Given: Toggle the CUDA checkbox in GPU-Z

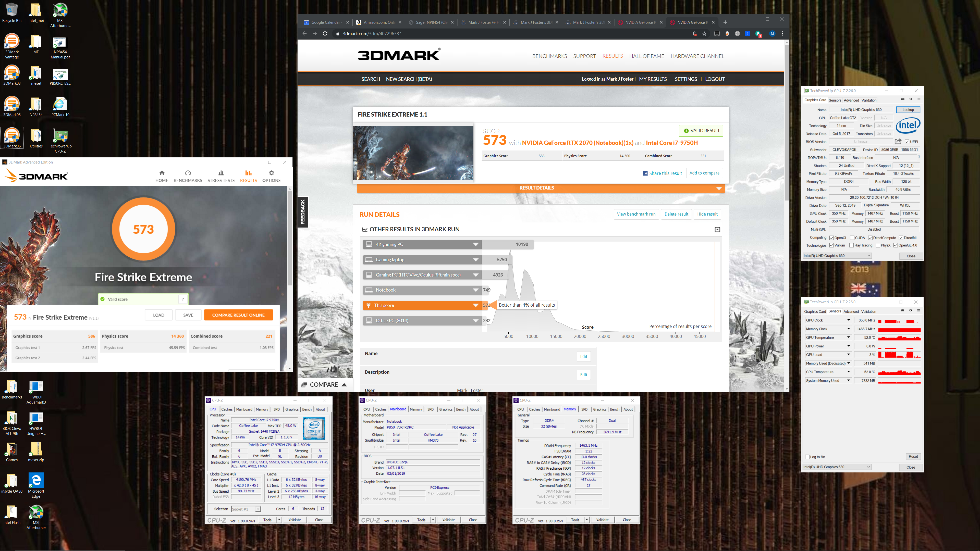Looking at the screenshot, I should pyautogui.click(x=852, y=238).
